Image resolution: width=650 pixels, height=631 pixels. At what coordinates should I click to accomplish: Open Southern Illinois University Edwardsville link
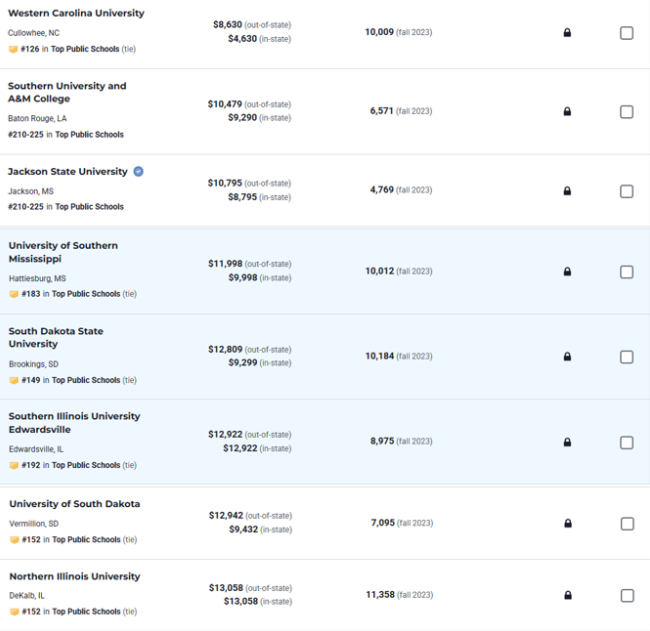pos(75,423)
